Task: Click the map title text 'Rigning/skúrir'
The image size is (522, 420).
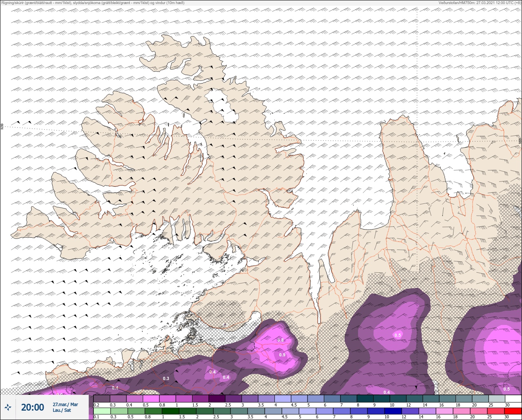Action: tap(12, 2)
